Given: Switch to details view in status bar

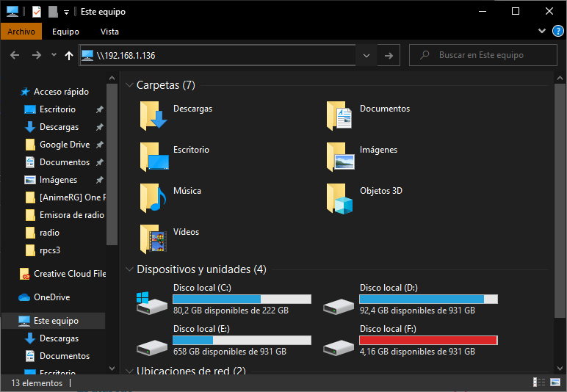Looking at the screenshot, I should click(539, 382).
